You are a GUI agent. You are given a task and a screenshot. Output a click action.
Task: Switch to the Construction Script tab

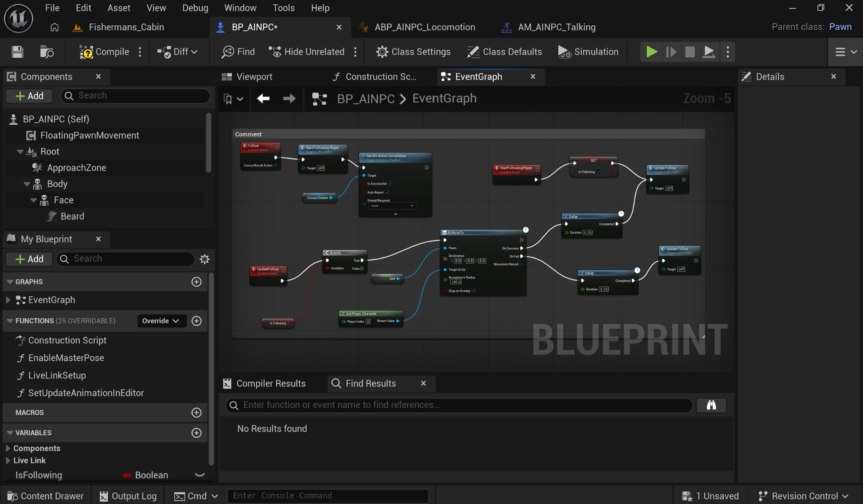(x=375, y=77)
